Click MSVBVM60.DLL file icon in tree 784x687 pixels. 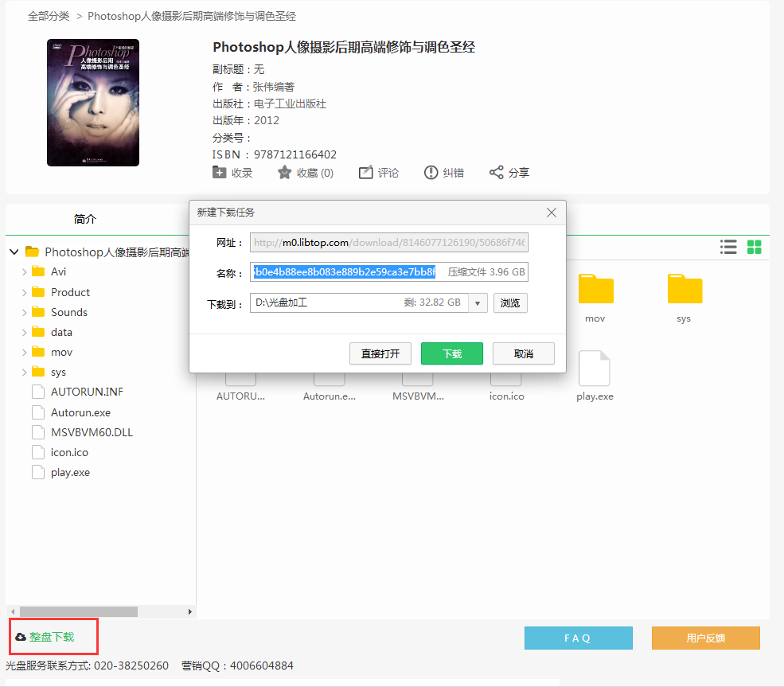click(38, 432)
